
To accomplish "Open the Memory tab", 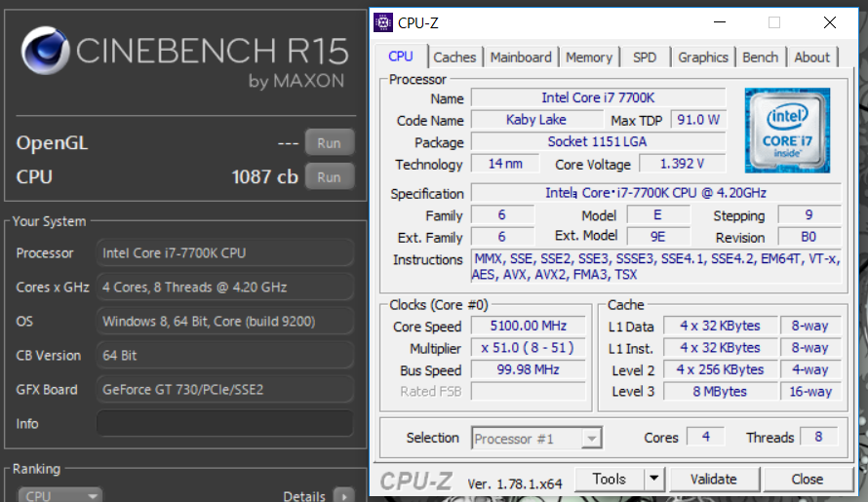I will [x=589, y=58].
